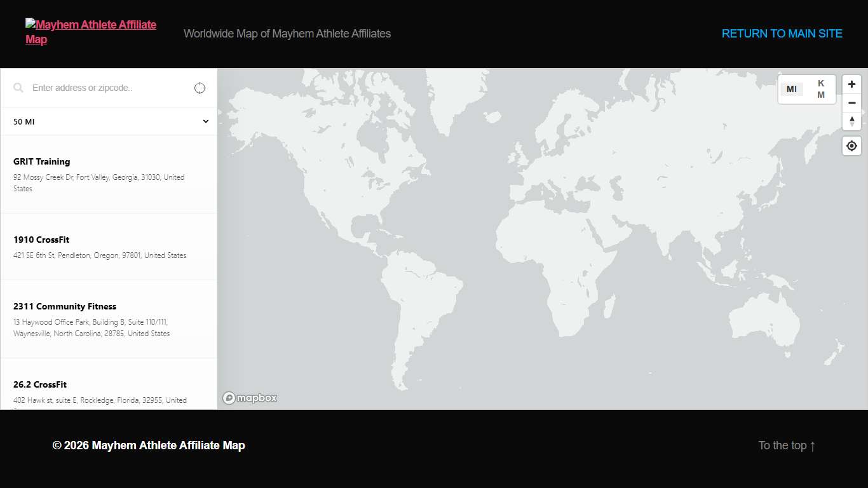
Task: Click the Mapbox logo on the map
Action: [x=250, y=398]
